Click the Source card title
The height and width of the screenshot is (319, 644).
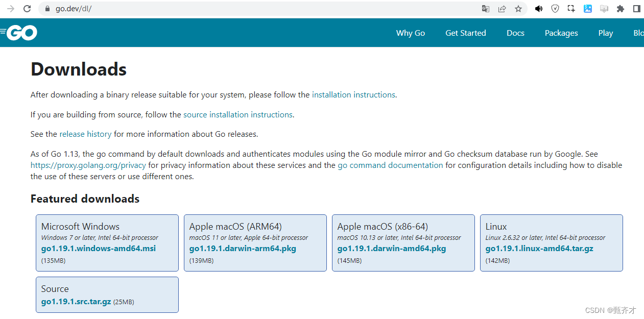click(55, 289)
